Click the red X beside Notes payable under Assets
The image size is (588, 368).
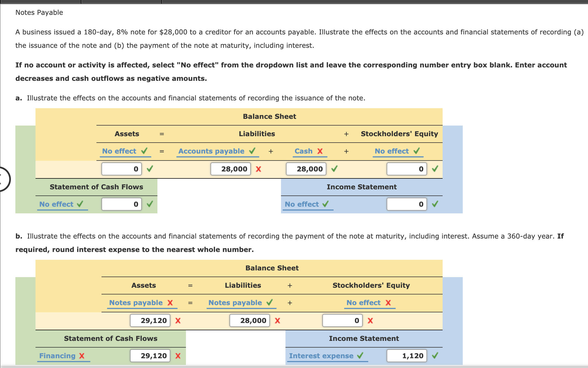coord(170,303)
